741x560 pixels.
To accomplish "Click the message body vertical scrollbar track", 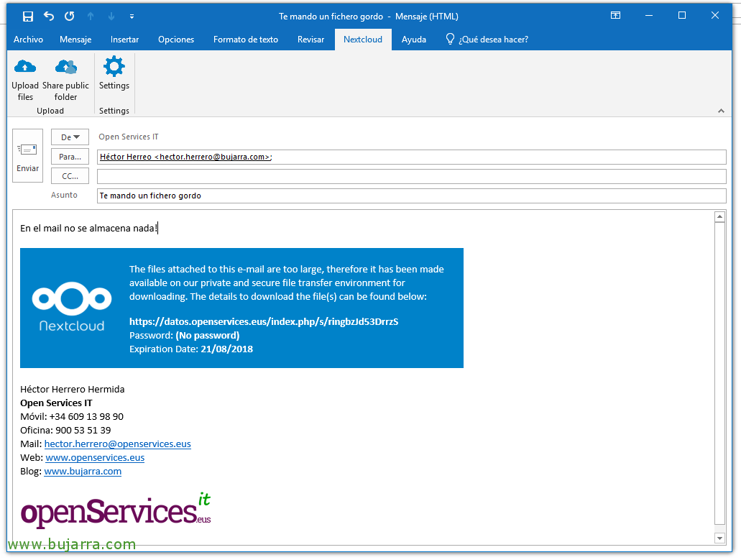I will pyautogui.click(x=719, y=373).
